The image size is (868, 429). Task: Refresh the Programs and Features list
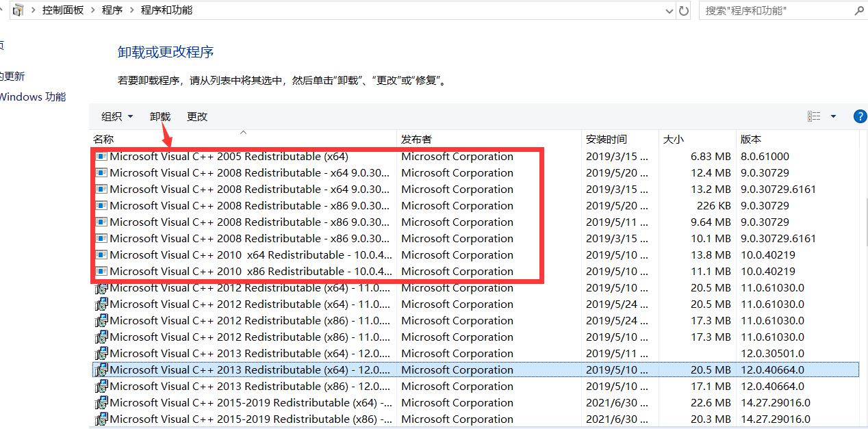pos(684,10)
